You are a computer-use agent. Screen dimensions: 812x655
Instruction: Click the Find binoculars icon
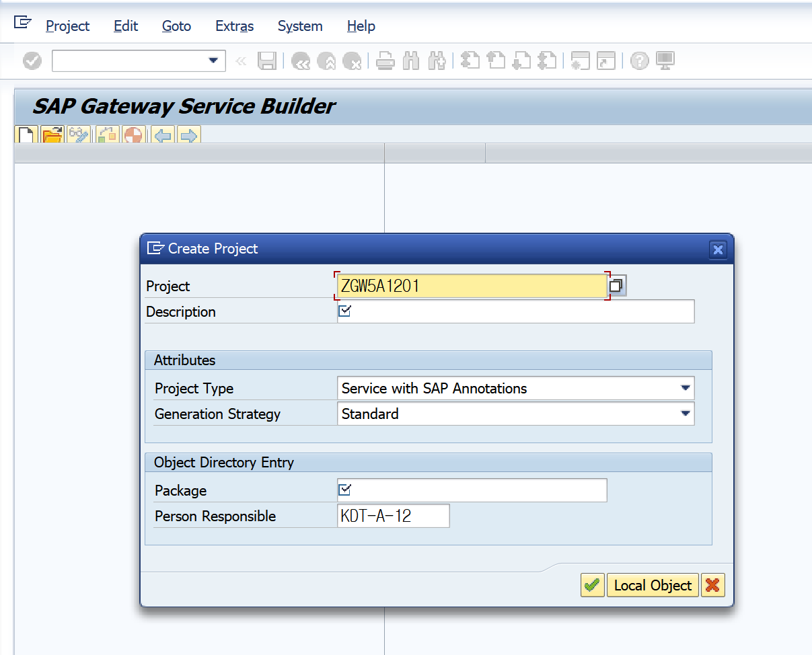[x=410, y=61]
